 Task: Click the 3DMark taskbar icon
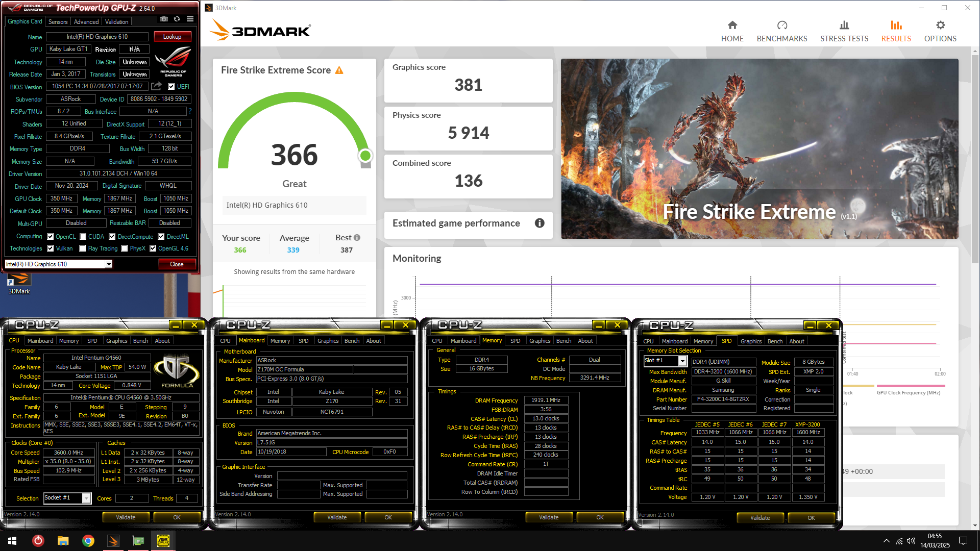113,541
